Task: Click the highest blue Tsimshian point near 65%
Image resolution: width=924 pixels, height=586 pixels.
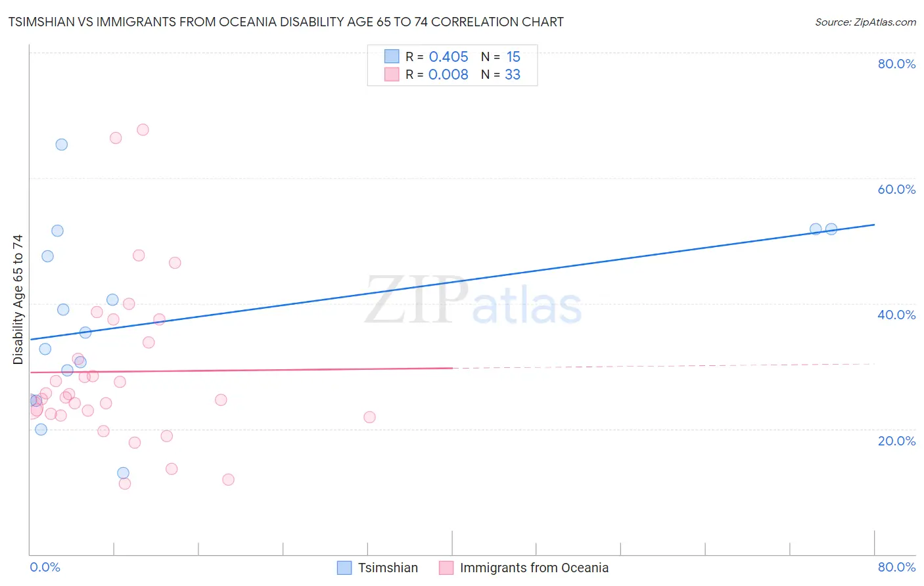Action: pyautogui.click(x=61, y=145)
